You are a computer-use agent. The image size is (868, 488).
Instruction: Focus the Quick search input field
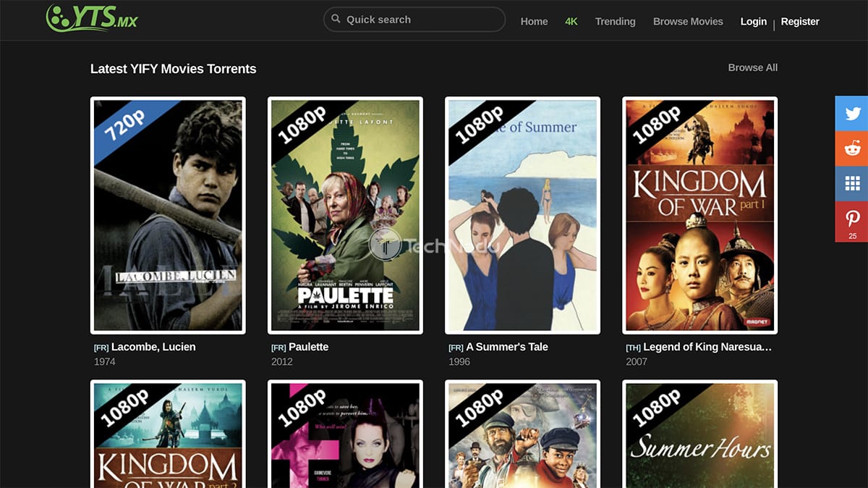pyautogui.click(x=414, y=20)
